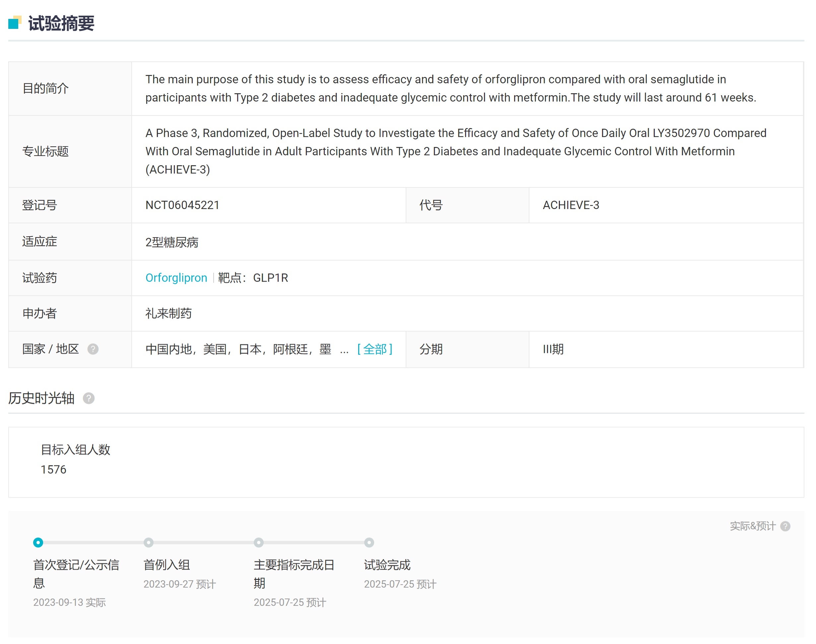
Task: Expand full country list via [全部]
Action: tap(374, 349)
